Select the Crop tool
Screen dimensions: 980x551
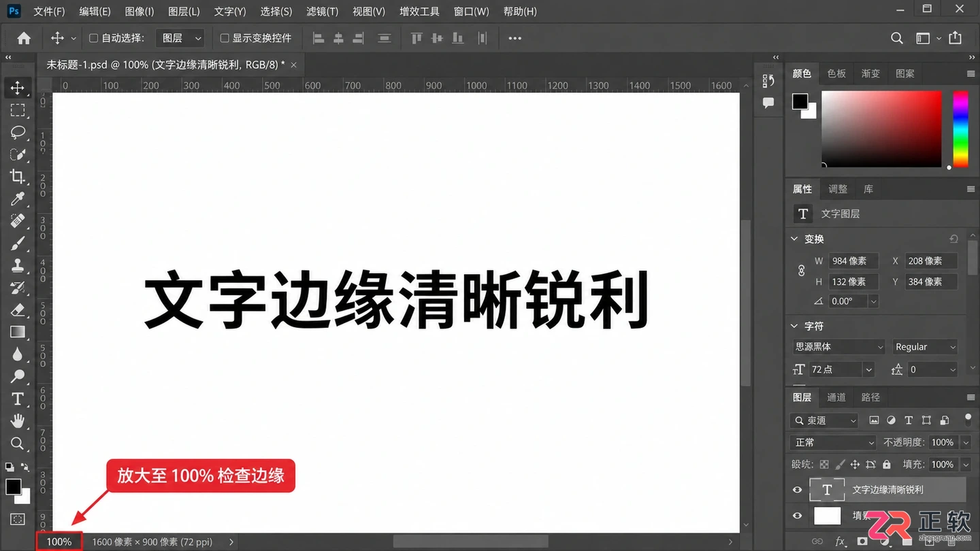click(x=18, y=176)
